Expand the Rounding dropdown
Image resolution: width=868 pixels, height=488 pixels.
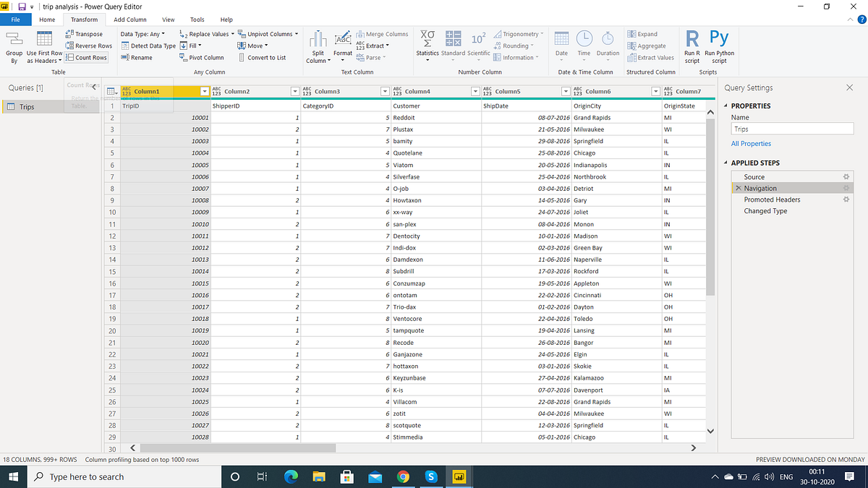[516, 45]
